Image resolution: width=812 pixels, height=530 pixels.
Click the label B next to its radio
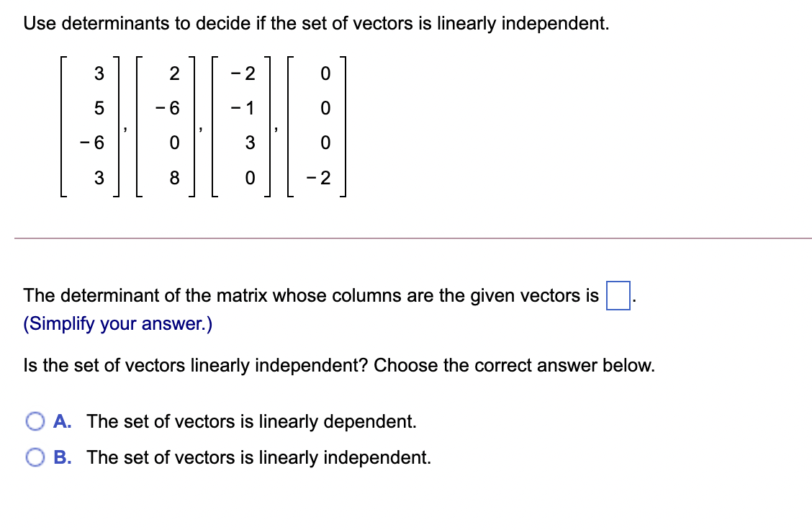61,457
